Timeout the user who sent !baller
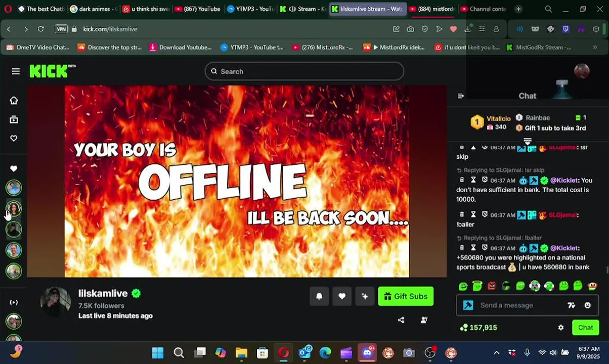Viewport: 609px width, 364px height. click(x=473, y=215)
